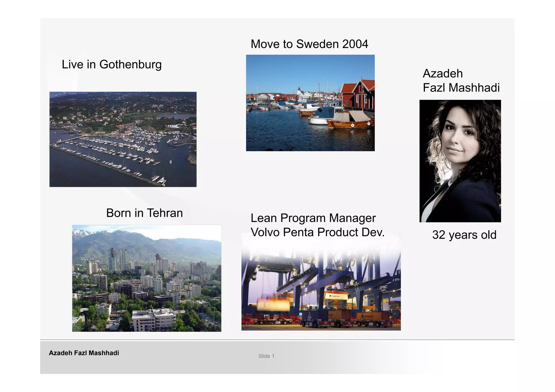Click the '32 years old' caption
The height and width of the screenshot is (392, 555).
coord(464,235)
